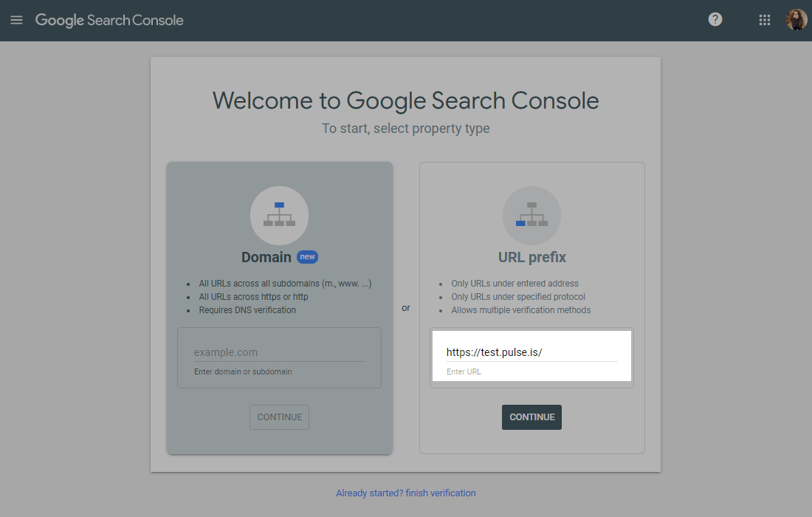Click the Google Search Console logo

(x=109, y=20)
